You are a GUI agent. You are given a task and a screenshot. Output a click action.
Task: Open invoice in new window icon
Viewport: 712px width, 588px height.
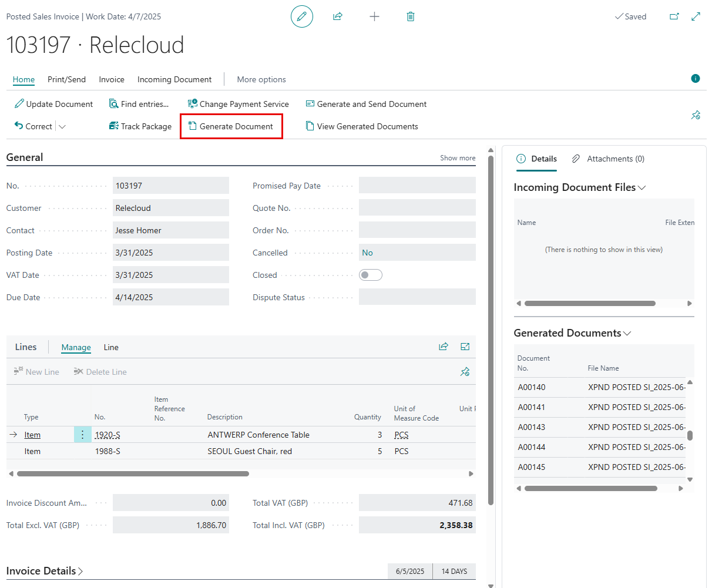(674, 16)
